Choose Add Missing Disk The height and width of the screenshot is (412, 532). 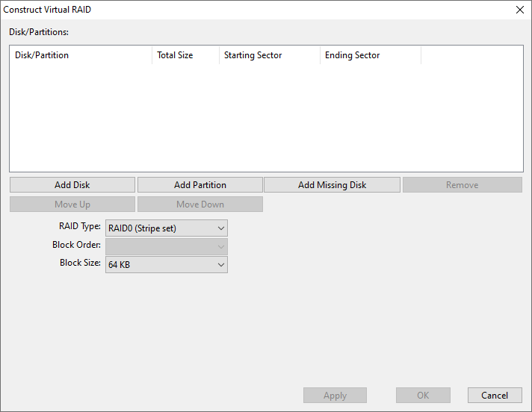pos(332,185)
